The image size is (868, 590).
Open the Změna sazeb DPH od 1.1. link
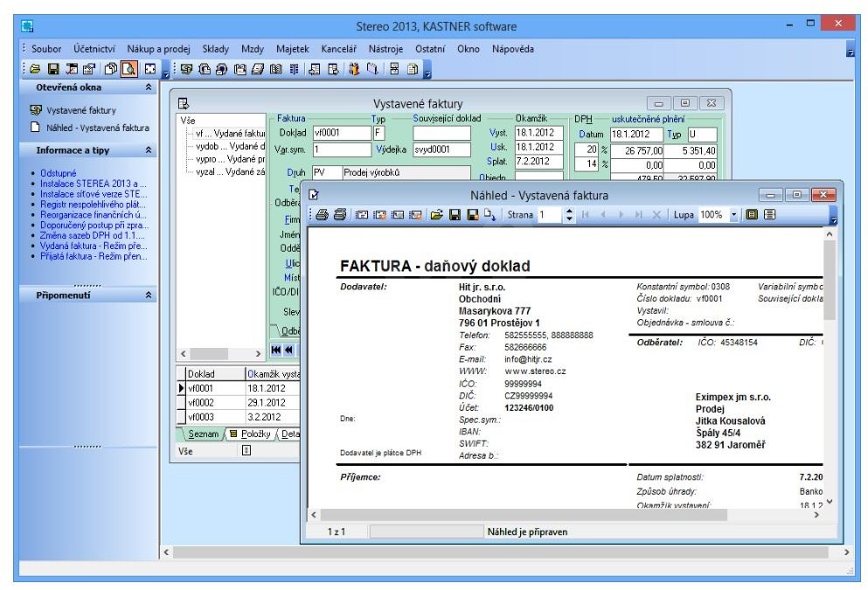tap(92, 235)
